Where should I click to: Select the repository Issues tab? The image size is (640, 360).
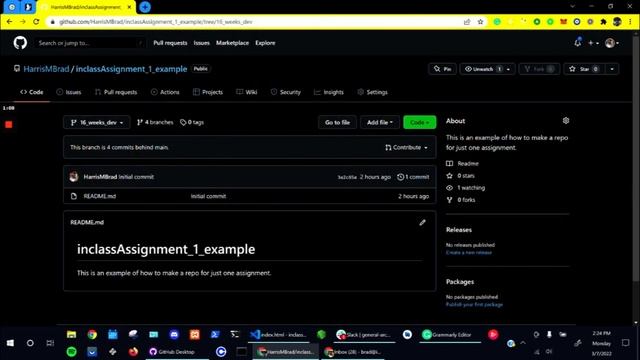click(69, 92)
